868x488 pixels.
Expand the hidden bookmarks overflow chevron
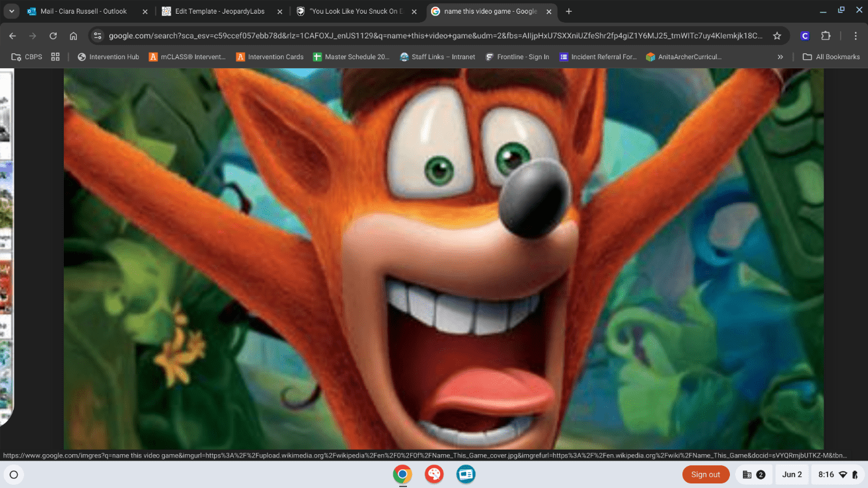click(x=780, y=57)
